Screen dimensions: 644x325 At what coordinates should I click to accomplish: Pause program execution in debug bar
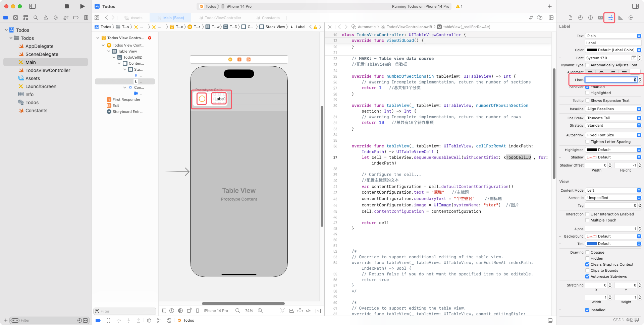pyautogui.click(x=108, y=320)
